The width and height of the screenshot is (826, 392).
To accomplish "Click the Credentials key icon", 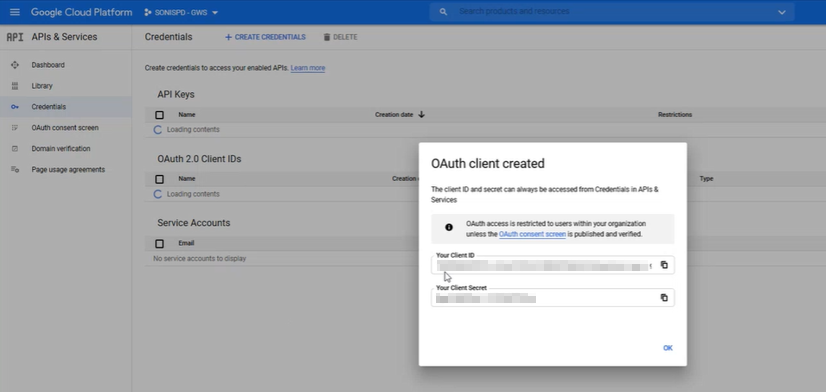I will [x=15, y=107].
